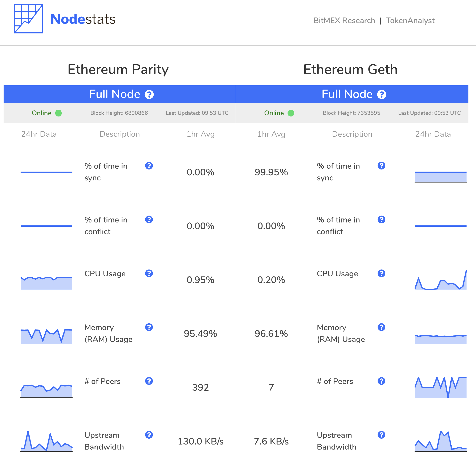Screen dimensions: 476x467
Task: Open Parity Memory (RAM) Usage help icon
Action: pyautogui.click(x=149, y=327)
